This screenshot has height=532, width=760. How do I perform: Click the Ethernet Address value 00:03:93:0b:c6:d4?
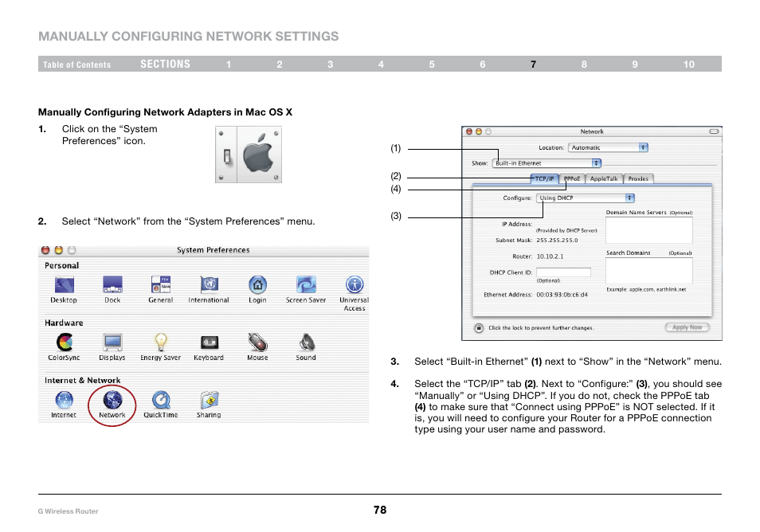pyautogui.click(x=562, y=295)
